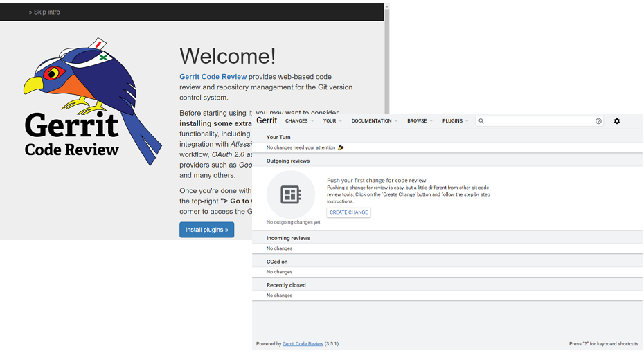The height and width of the screenshot is (353, 644).
Task: Click the party emoji beside 'No changes need your attention'
Action: pyautogui.click(x=341, y=147)
